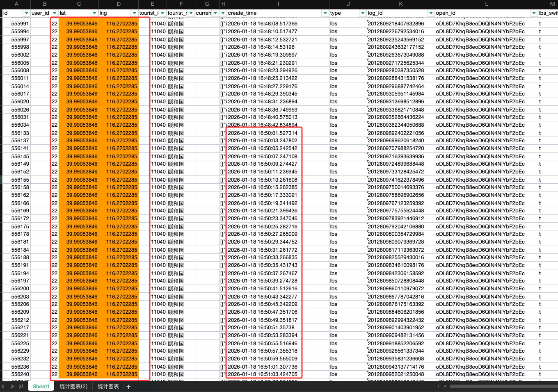The image size is (558, 392).
Task: Select column G header
Action: point(207,4)
